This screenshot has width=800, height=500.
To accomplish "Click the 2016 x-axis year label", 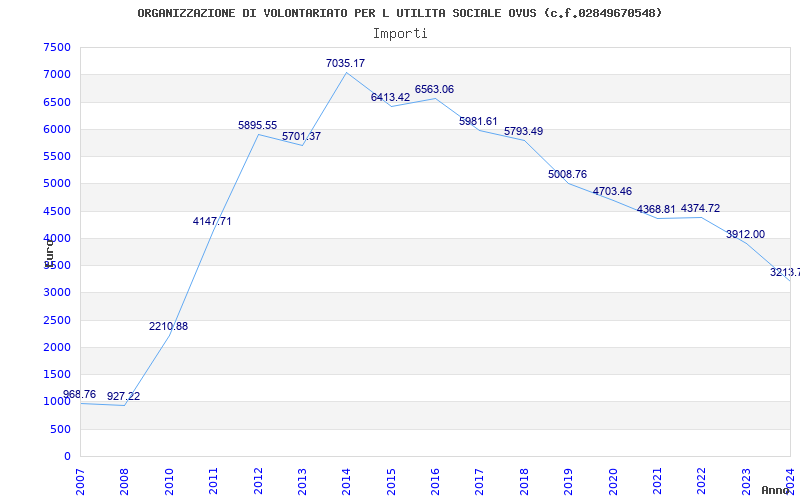I will click(x=435, y=481).
